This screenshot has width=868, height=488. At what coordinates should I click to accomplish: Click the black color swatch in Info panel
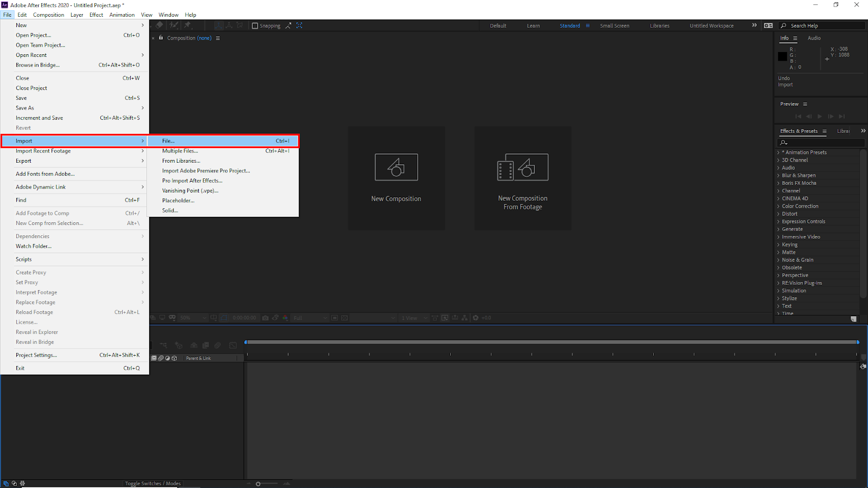(782, 56)
